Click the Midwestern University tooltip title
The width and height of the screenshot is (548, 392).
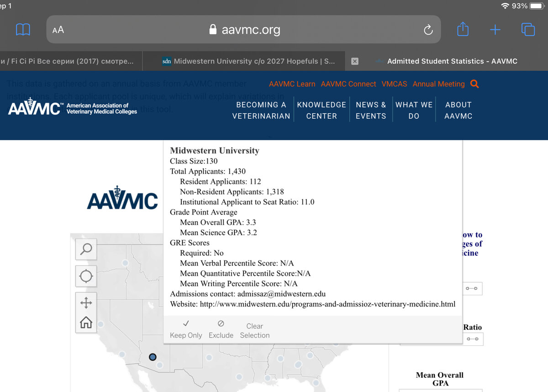215,151
